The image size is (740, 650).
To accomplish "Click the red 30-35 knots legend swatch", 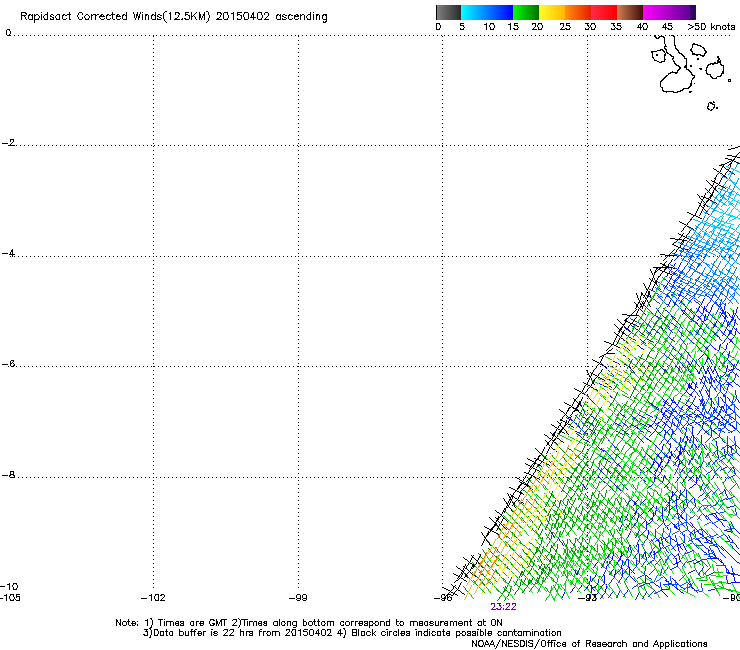I will pyautogui.click(x=604, y=12).
